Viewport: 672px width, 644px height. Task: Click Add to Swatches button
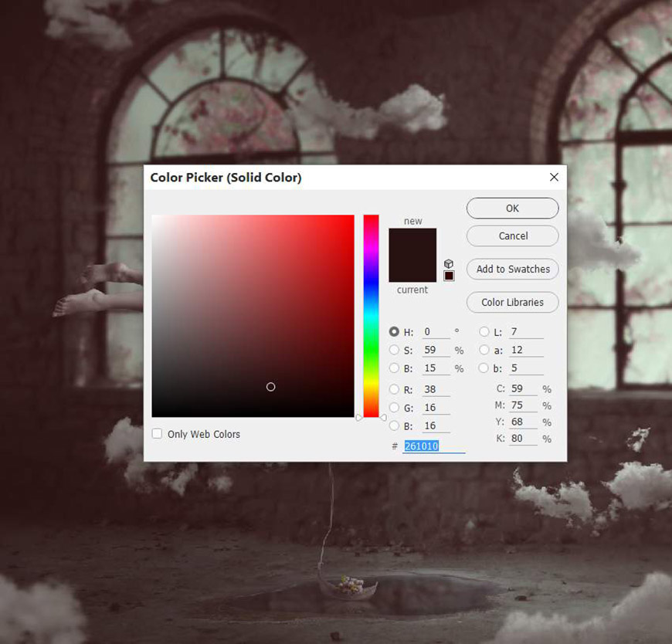pyautogui.click(x=513, y=269)
